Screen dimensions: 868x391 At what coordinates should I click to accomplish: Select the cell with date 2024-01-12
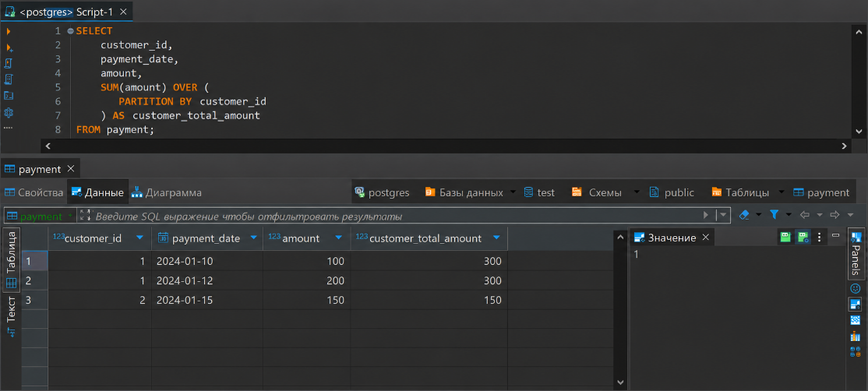pos(207,281)
